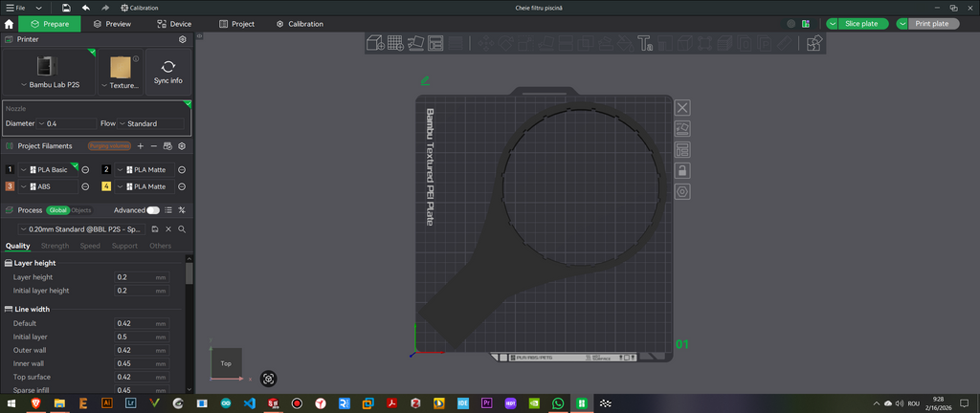The height and width of the screenshot is (413, 980).
Task: Click the plate auto-orient icon
Action: [x=682, y=128]
